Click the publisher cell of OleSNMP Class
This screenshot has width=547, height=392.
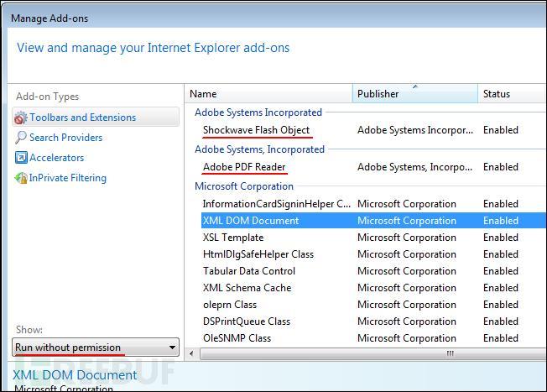coord(407,338)
